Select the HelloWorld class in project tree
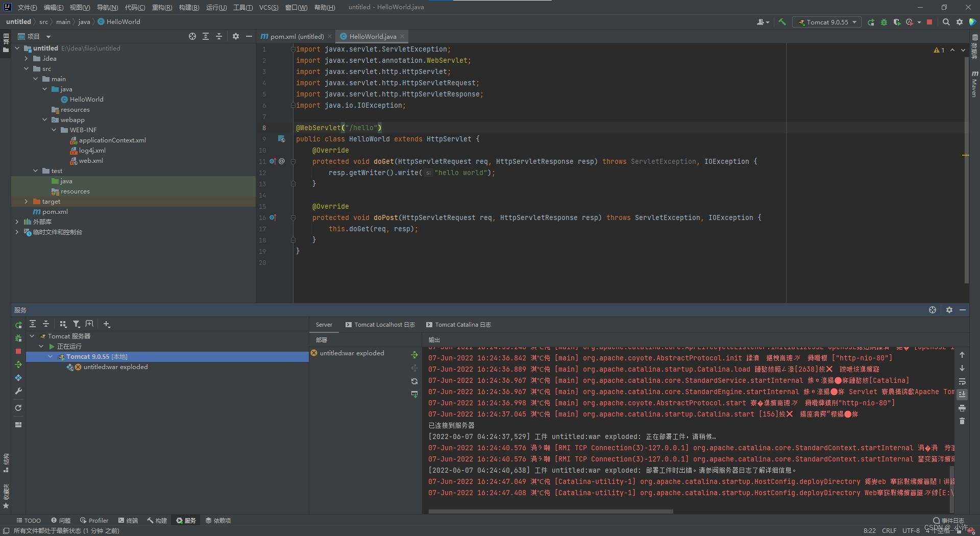Viewport: 980px width, 536px height. [82, 99]
